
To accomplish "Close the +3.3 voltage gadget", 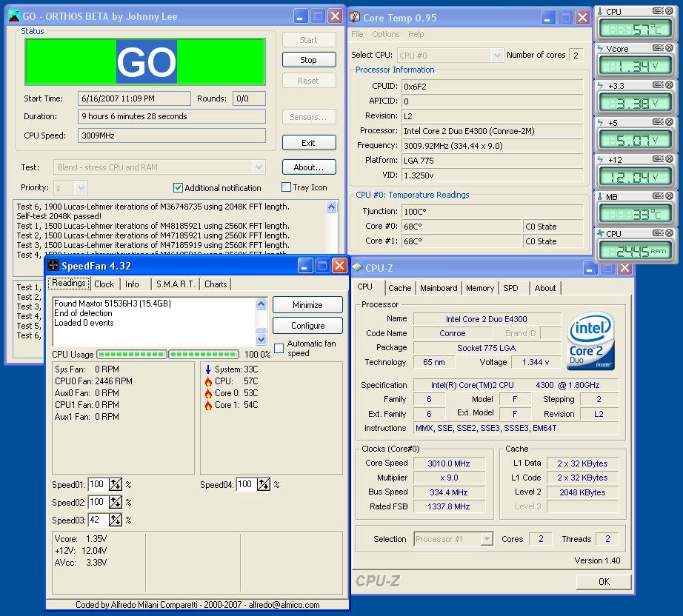I will click(670, 85).
